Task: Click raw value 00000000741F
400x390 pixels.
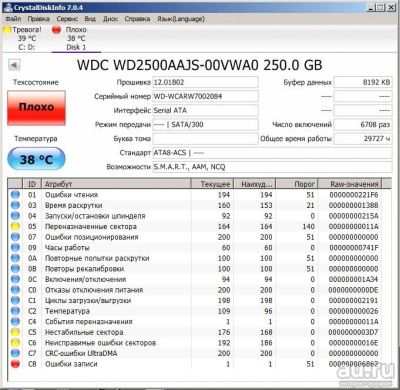Action: 354,248
